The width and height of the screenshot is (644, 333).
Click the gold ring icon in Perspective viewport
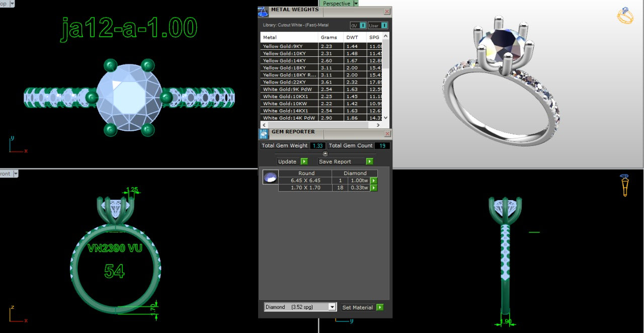625,16
